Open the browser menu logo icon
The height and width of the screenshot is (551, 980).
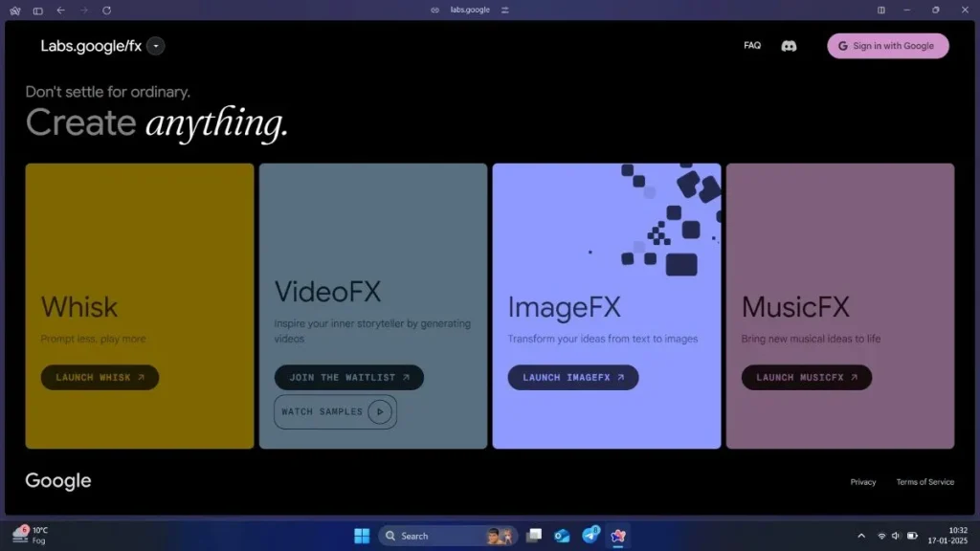tap(15, 11)
